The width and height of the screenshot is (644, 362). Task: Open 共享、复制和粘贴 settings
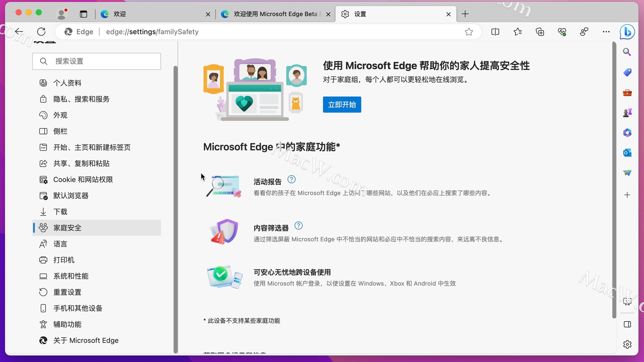click(x=97, y=163)
